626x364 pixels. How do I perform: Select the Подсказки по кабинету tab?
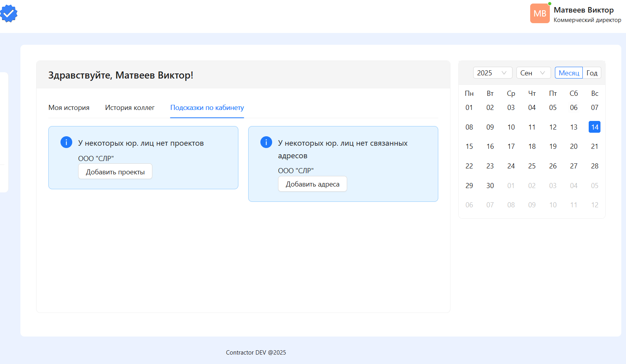pyautogui.click(x=207, y=108)
